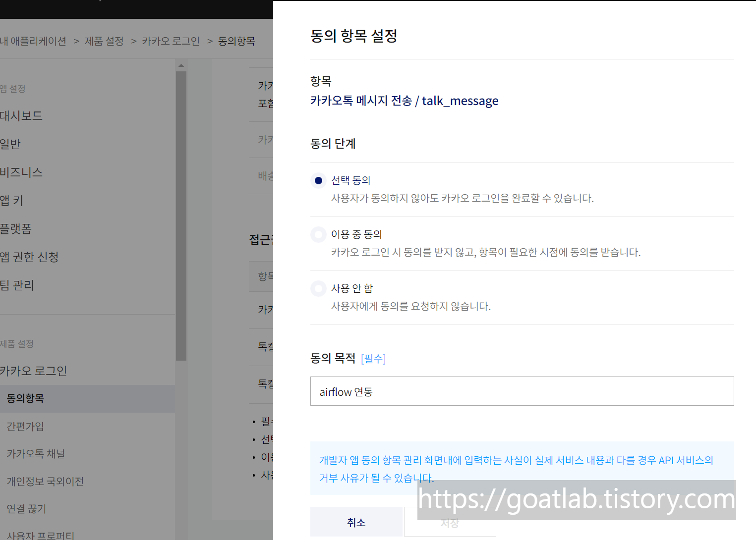Go to 제품 설정 breadcrumb
This screenshot has height=540, width=756.
point(104,41)
